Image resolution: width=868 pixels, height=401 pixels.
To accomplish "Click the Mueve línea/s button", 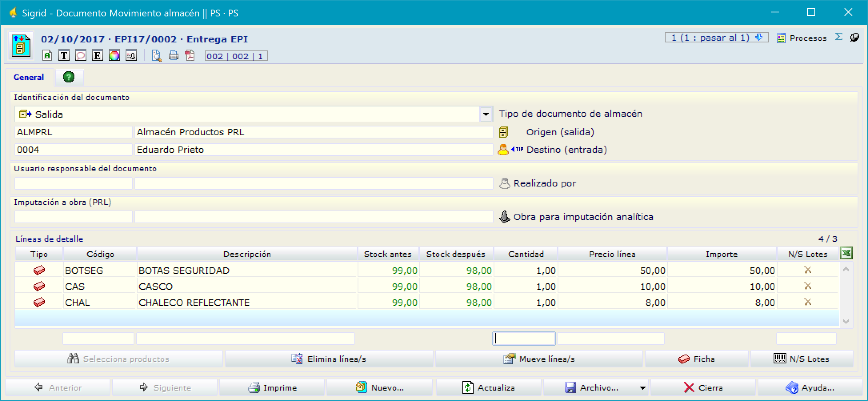I will point(539,359).
